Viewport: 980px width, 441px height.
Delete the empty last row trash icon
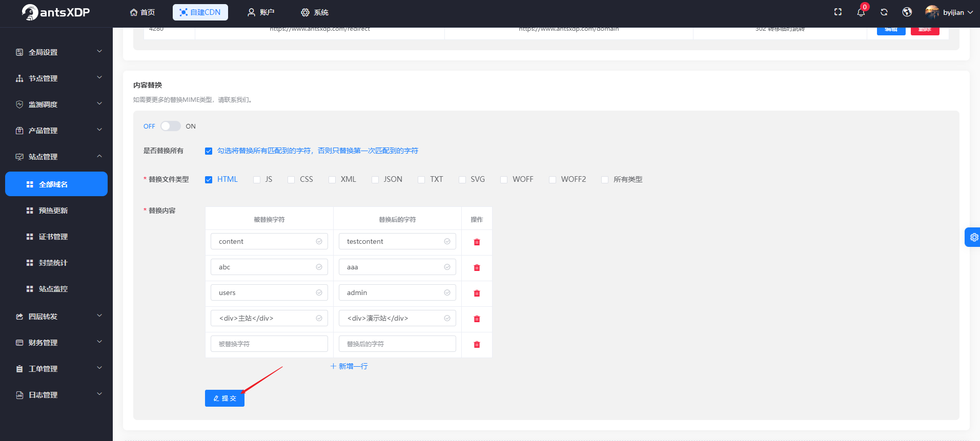[477, 344]
